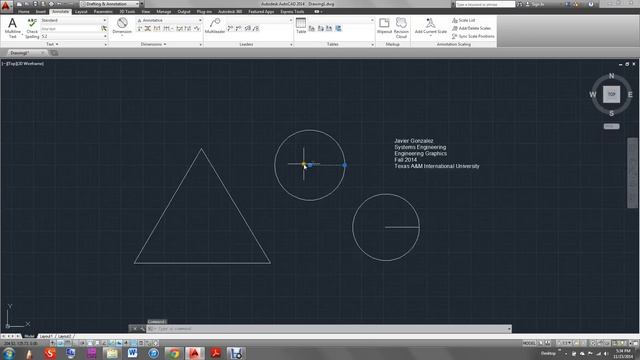Open the WCS dropdown below the ViewCube

point(611,127)
